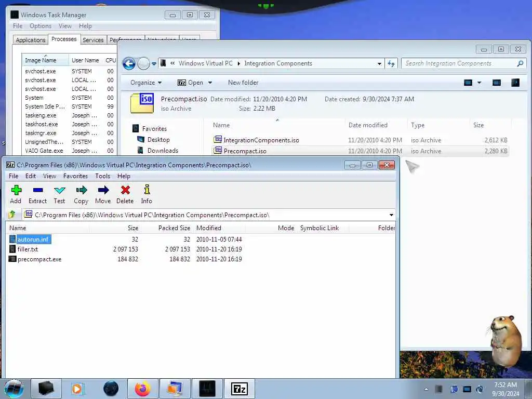The height and width of the screenshot is (399, 532).
Task: Sort 7-Zip list by the Name column
Action: 18,228
